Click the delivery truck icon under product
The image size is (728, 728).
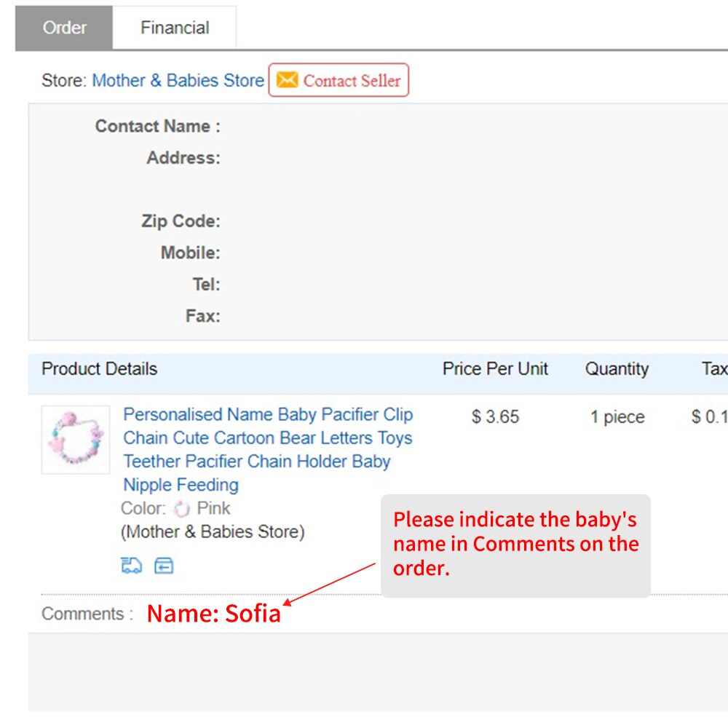131,566
